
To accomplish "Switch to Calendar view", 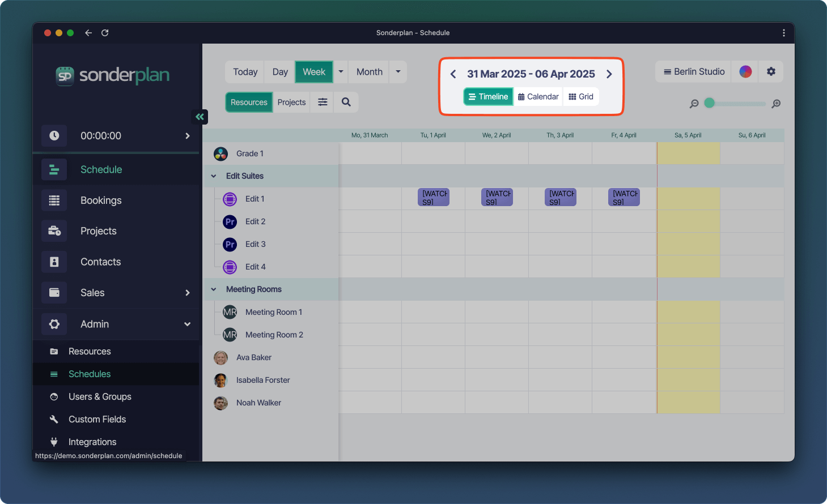I will pyautogui.click(x=537, y=96).
